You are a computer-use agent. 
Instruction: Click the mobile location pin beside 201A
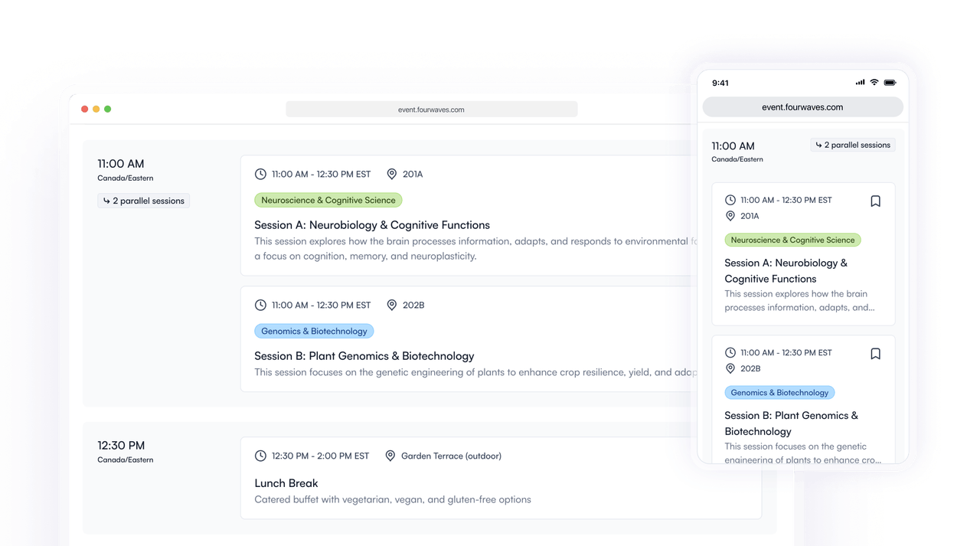[x=730, y=216]
